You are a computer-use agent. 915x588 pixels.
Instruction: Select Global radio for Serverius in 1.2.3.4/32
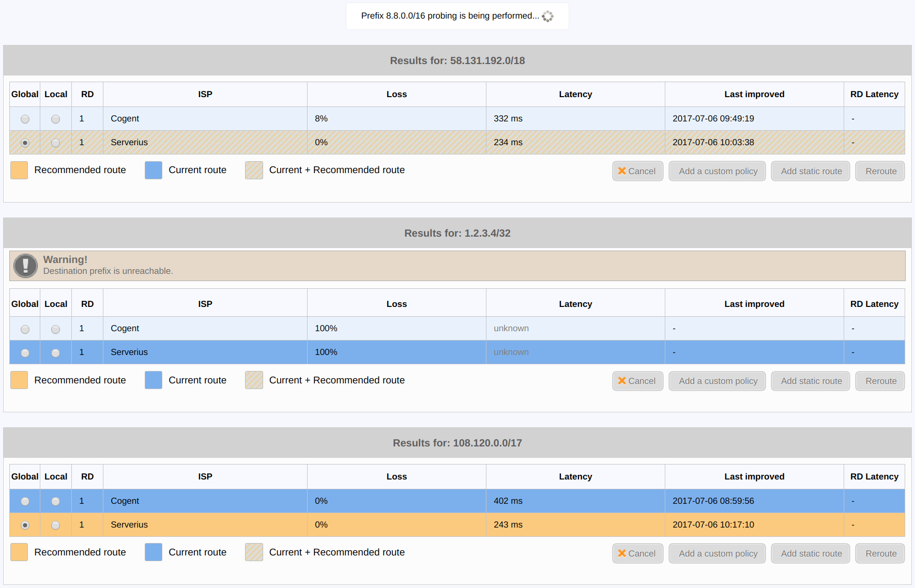[x=25, y=353]
